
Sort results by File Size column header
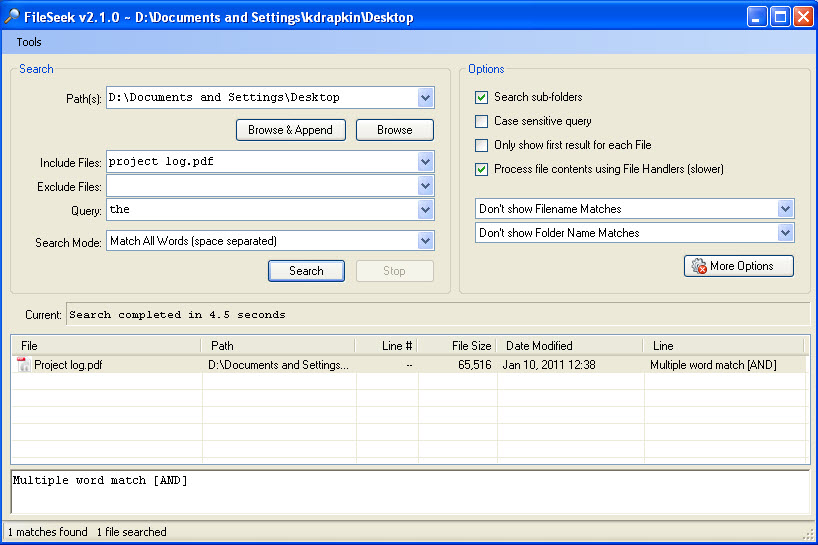coord(457,346)
